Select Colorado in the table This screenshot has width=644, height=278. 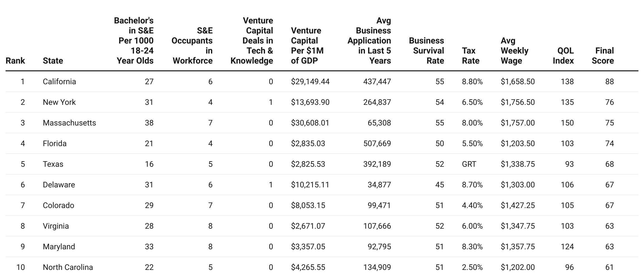click(58, 205)
